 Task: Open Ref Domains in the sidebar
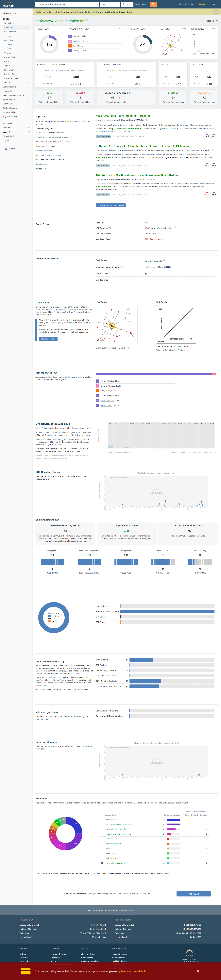tap(10, 32)
